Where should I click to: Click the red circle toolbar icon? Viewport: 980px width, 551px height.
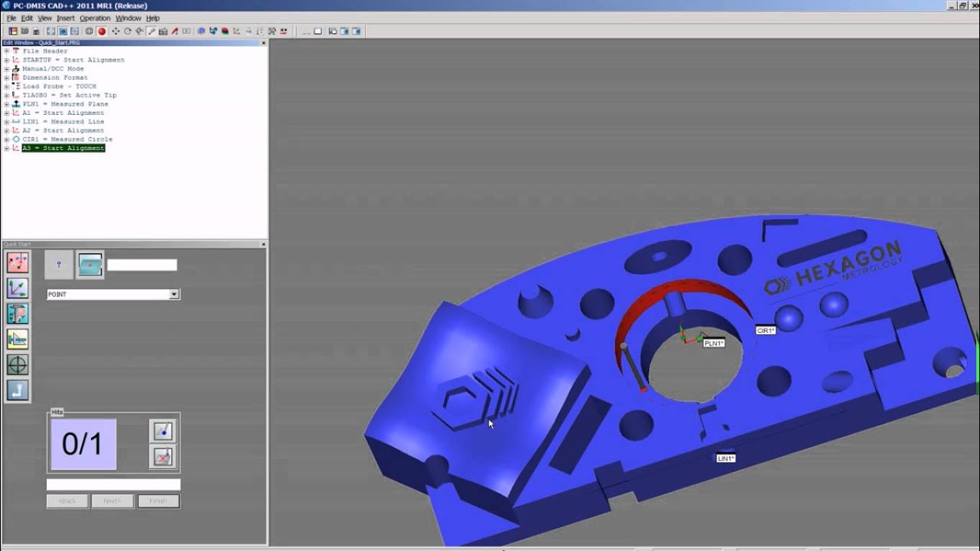pyautogui.click(x=101, y=31)
